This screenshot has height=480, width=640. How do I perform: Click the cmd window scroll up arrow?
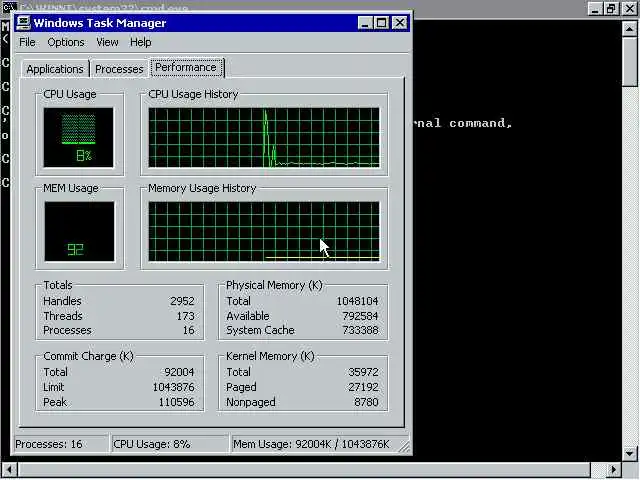(629, 29)
